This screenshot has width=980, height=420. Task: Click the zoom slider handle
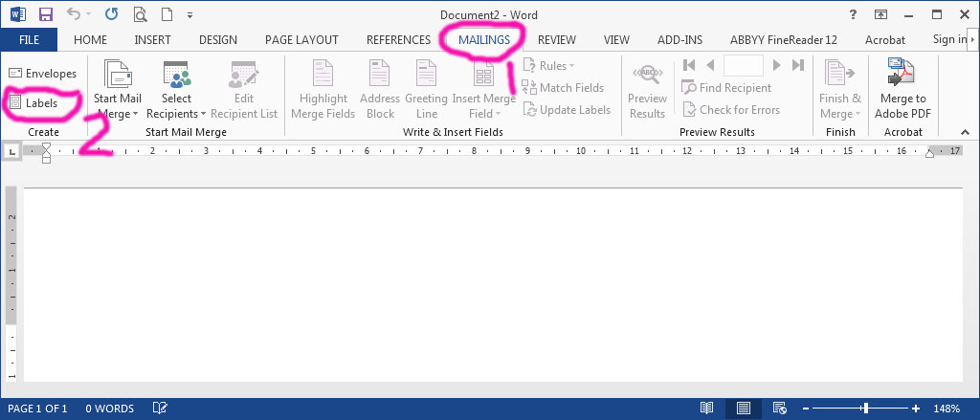coord(865,409)
